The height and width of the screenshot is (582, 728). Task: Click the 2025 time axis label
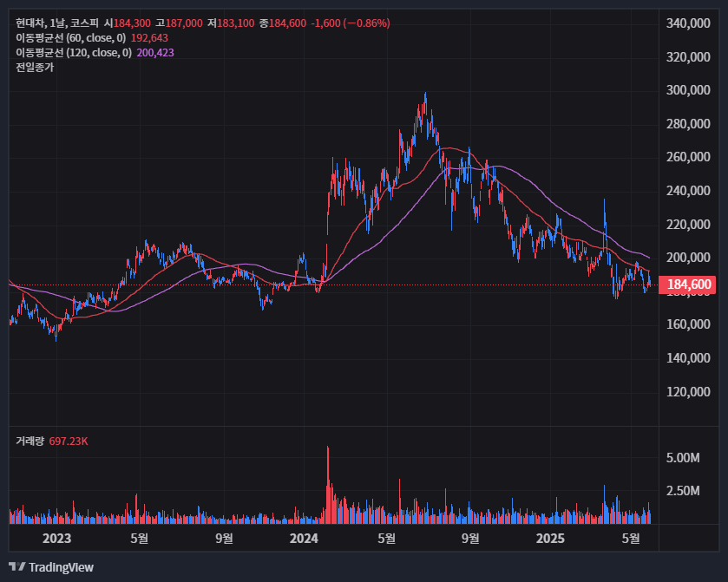pos(550,539)
